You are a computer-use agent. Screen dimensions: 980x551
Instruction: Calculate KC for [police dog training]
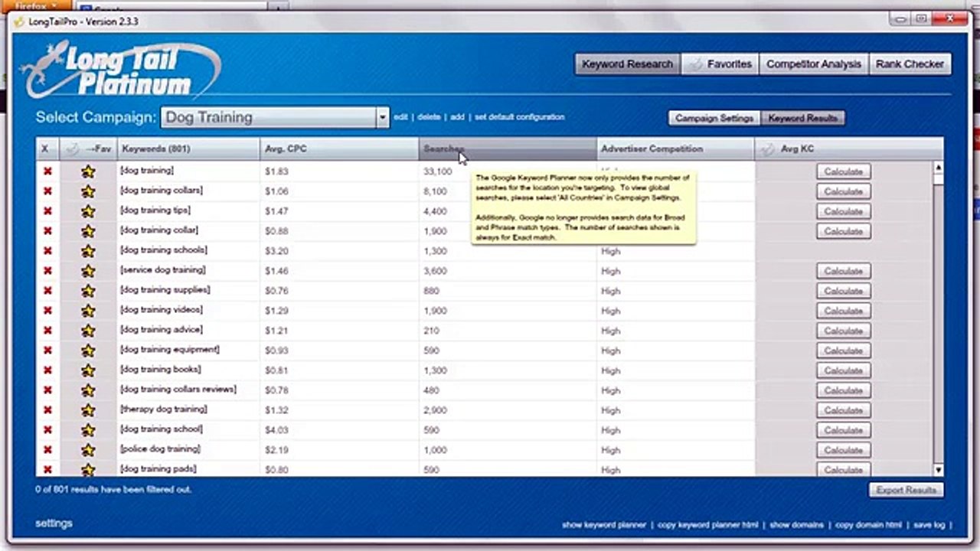(843, 450)
